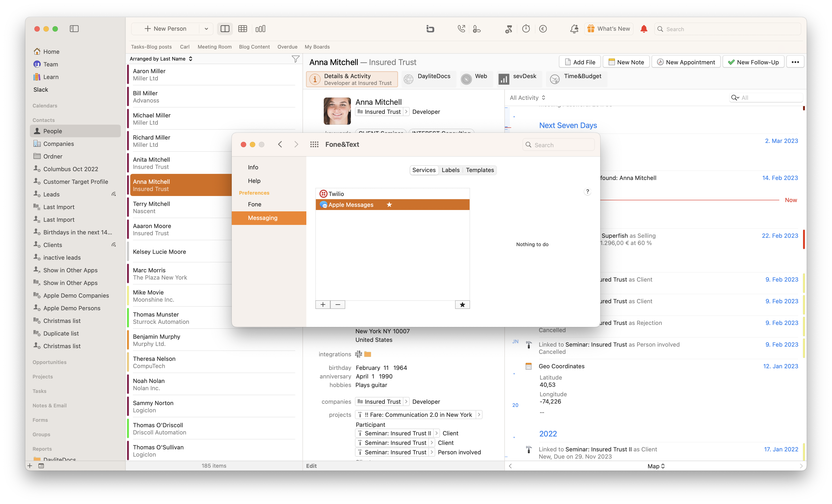832x504 pixels.
Task: Add a service with the plus button
Action: 323,305
